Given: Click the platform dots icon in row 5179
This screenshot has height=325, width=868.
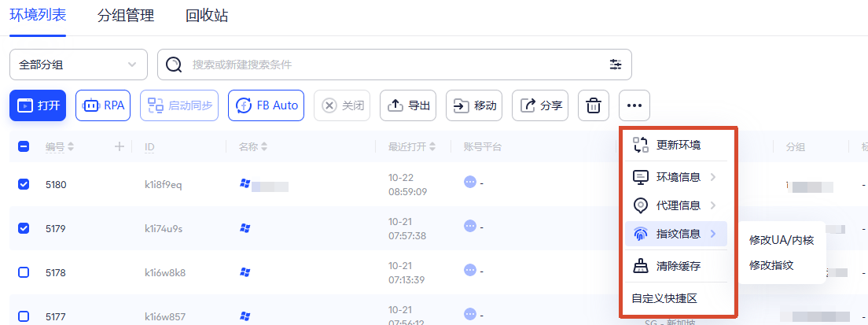Looking at the screenshot, I should 470,226.
